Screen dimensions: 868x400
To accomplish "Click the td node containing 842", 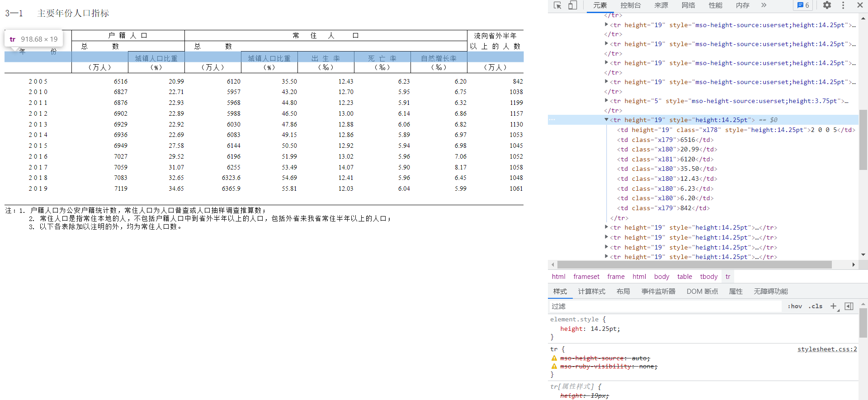I will coord(663,208).
